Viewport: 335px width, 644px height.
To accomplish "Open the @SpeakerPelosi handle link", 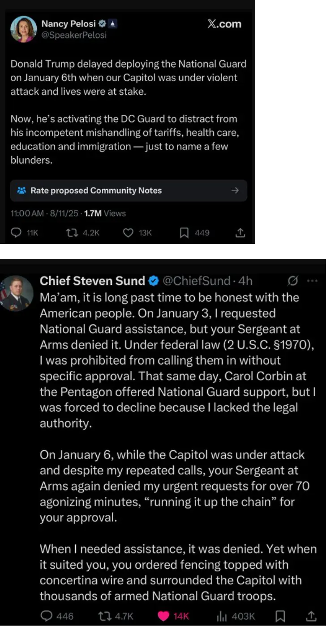I will click(x=74, y=35).
